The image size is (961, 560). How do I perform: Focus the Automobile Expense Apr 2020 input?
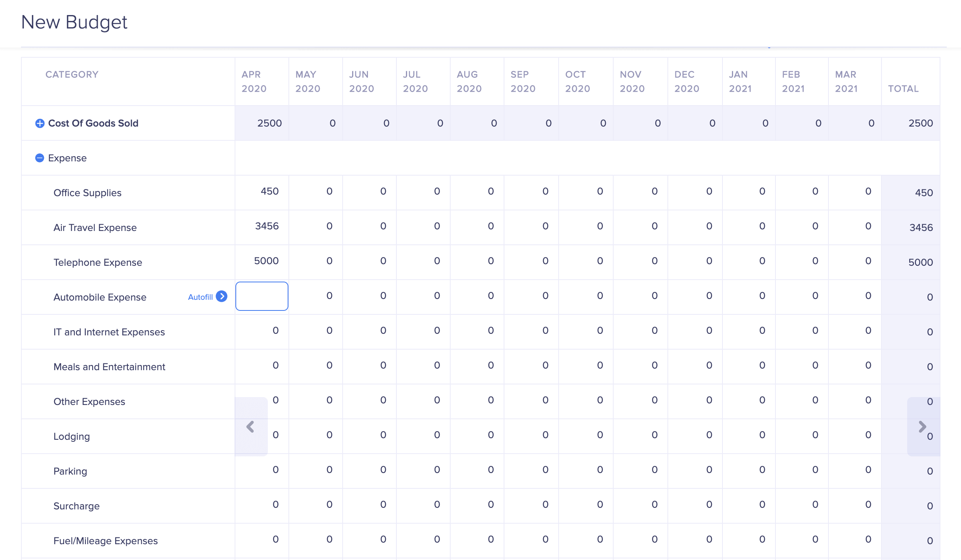click(x=262, y=296)
